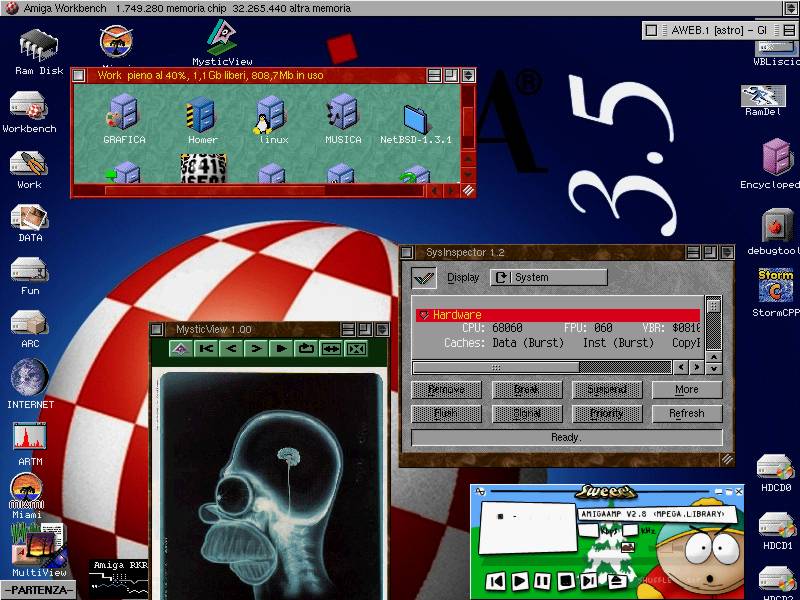This screenshot has width=800, height=600.
Task: Go to next image in MysticView
Action: pyautogui.click(x=256, y=349)
